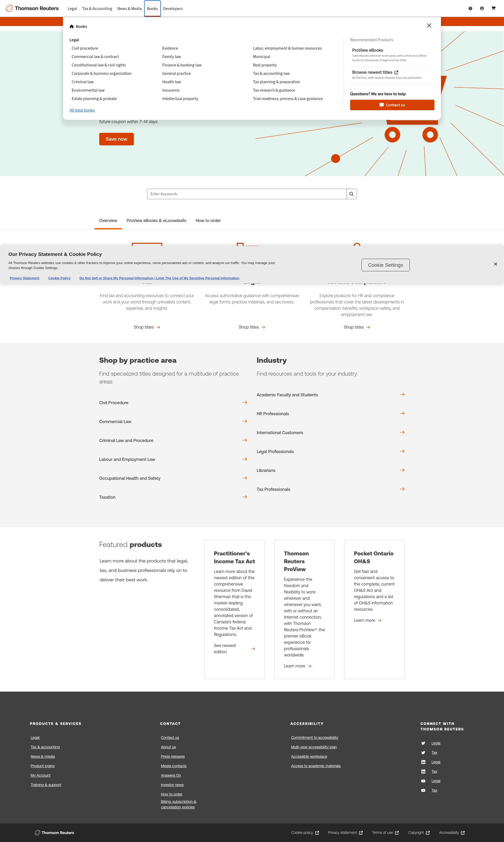Viewport: 504px width, 842px height.
Task: Switch to the Overview tab
Action: click(108, 221)
